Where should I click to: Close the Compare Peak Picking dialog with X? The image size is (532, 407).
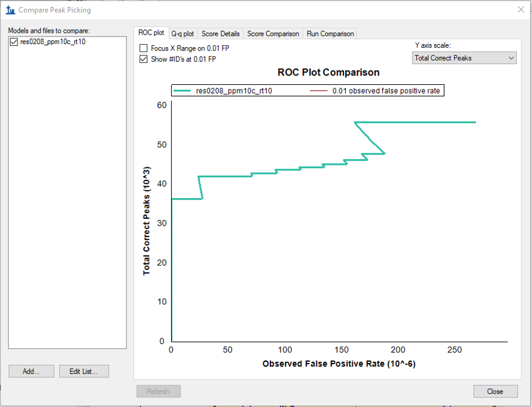coord(520,10)
